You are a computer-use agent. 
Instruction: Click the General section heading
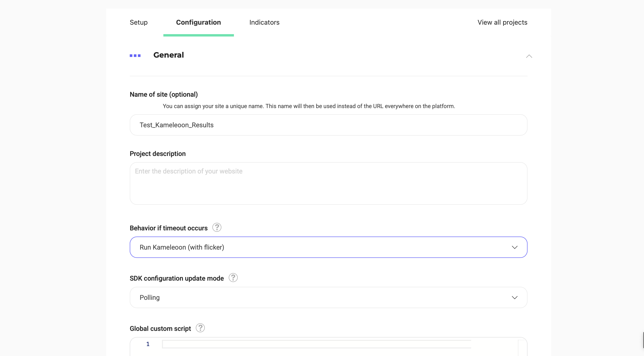[169, 55]
